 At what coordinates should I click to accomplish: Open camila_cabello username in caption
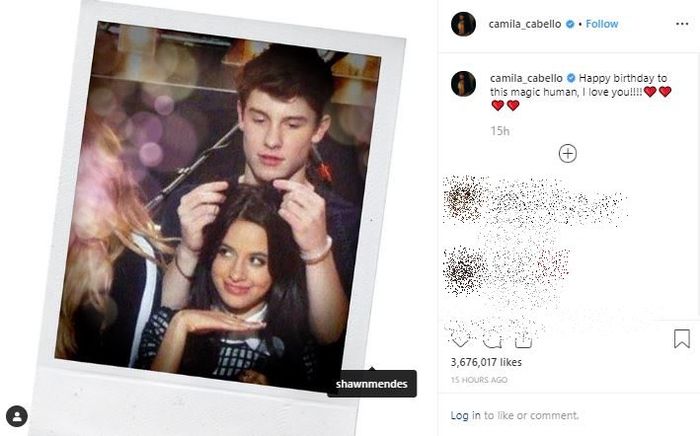pyautogui.click(x=526, y=78)
